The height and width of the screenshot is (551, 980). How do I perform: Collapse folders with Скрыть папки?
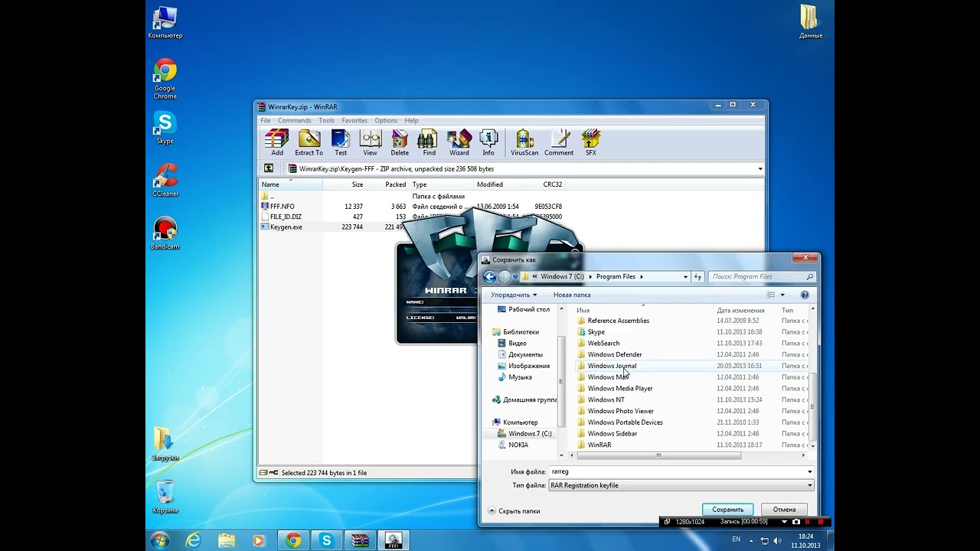click(x=514, y=510)
